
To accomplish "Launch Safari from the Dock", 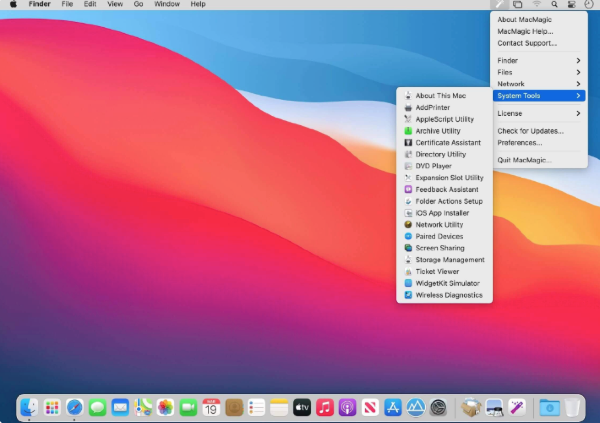I will pos(75,407).
